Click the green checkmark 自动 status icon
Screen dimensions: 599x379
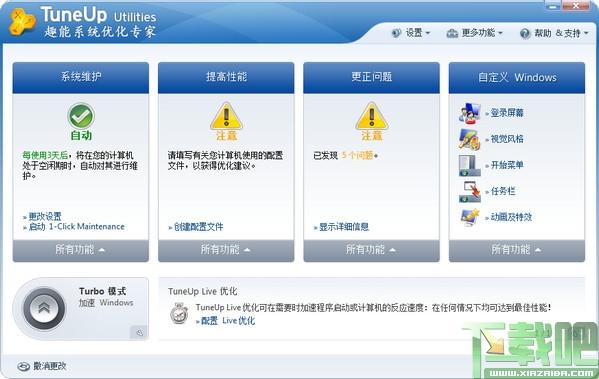(x=81, y=116)
